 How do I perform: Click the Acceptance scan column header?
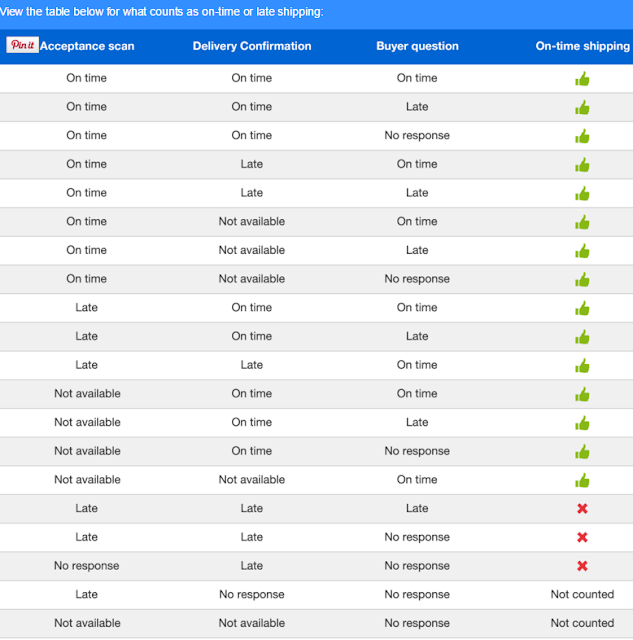click(87, 46)
